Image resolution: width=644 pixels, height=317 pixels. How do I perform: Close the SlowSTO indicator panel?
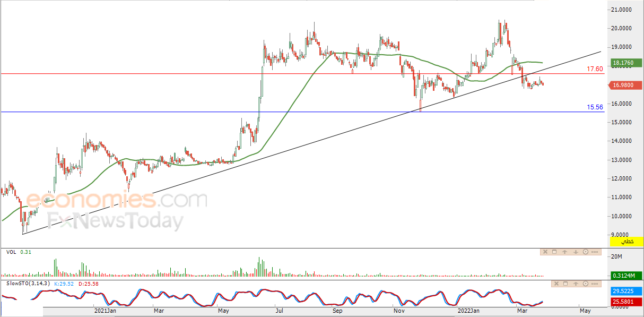556,284
